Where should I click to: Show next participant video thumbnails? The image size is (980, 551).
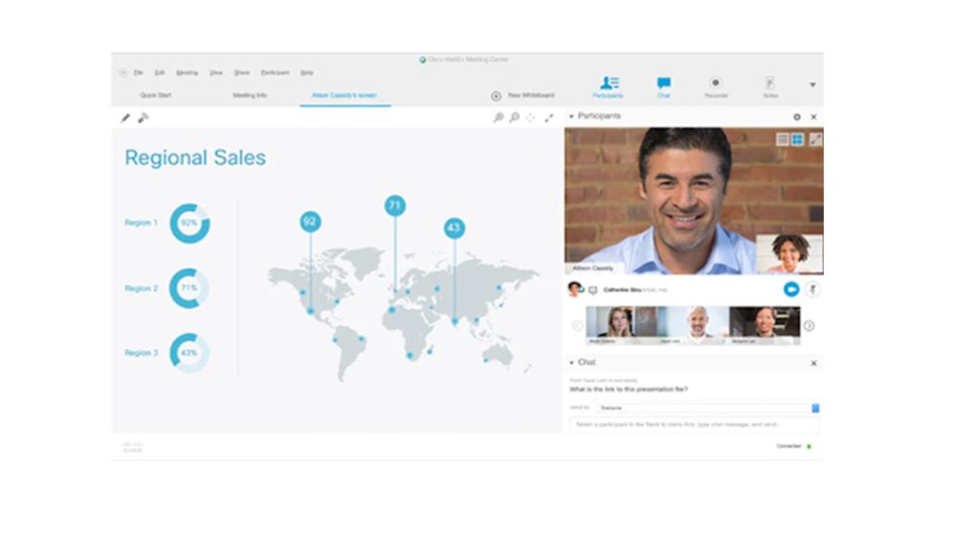809,325
